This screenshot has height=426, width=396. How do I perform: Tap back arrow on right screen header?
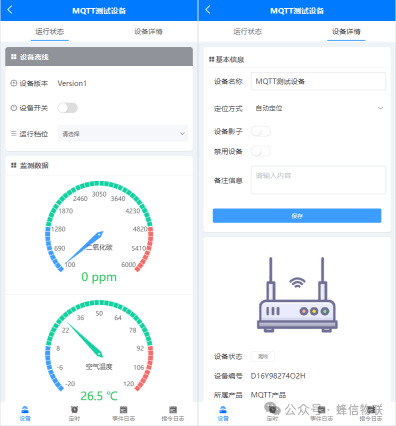[208, 10]
